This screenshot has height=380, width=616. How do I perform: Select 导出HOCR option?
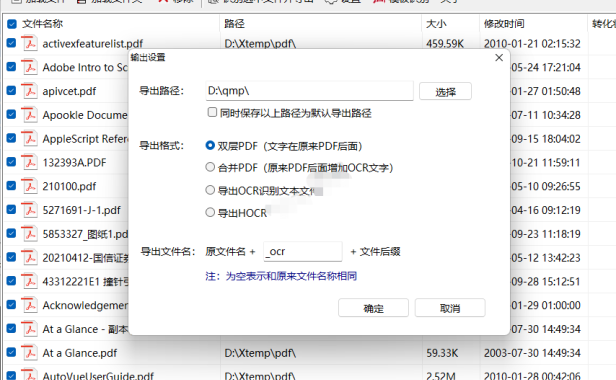click(210, 213)
